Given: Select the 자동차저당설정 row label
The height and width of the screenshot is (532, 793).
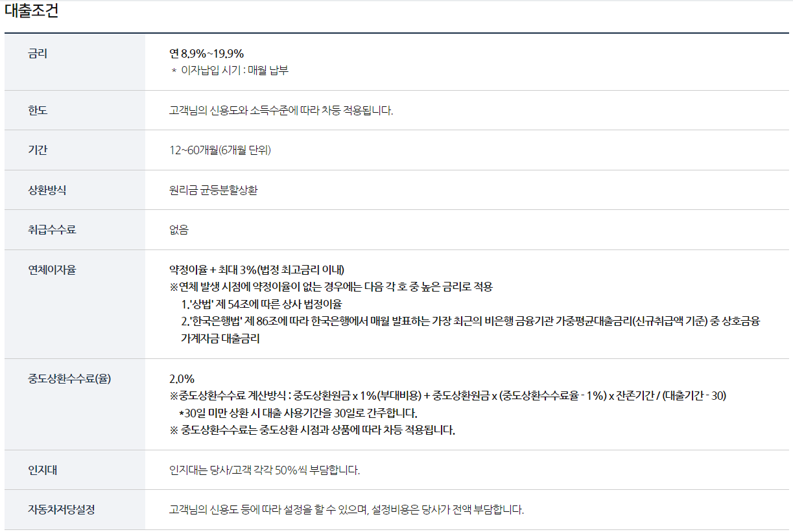Looking at the screenshot, I should coord(62,510).
